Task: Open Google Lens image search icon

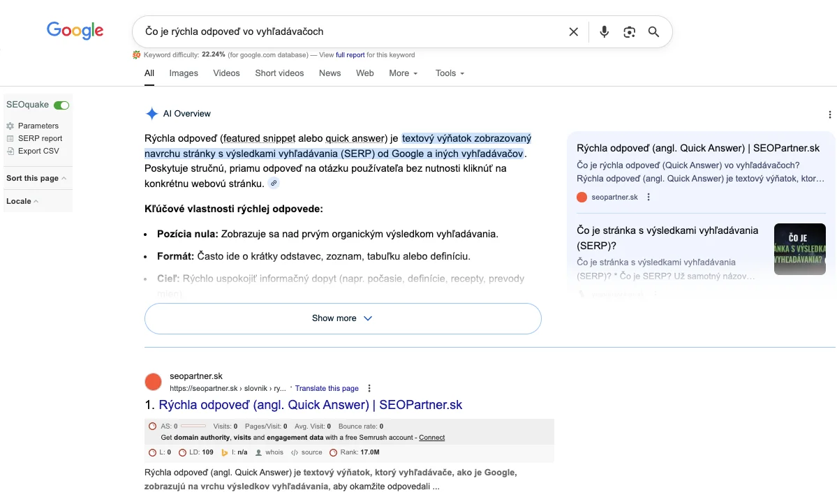Action: 629,31
